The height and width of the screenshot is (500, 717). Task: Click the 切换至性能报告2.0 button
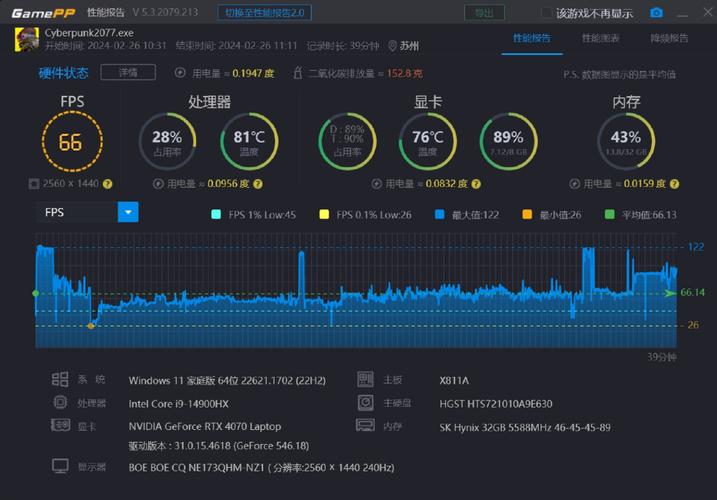(x=267, y=13)
